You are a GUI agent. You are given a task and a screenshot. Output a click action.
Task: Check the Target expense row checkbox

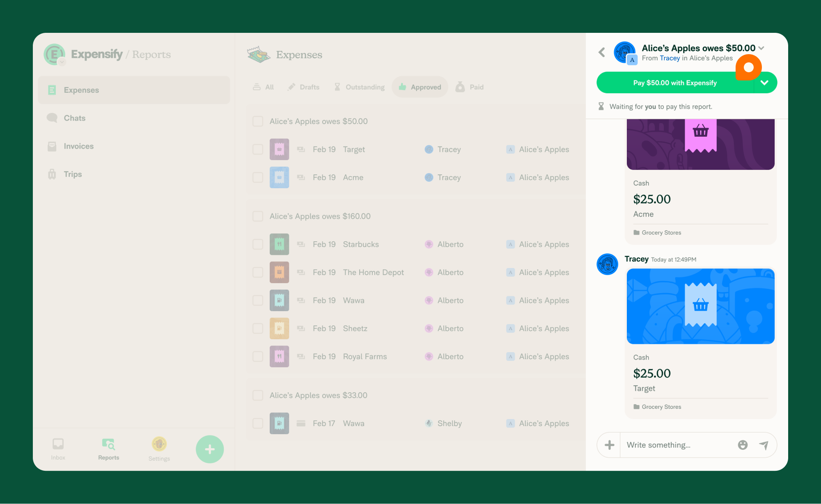point(258,149)
